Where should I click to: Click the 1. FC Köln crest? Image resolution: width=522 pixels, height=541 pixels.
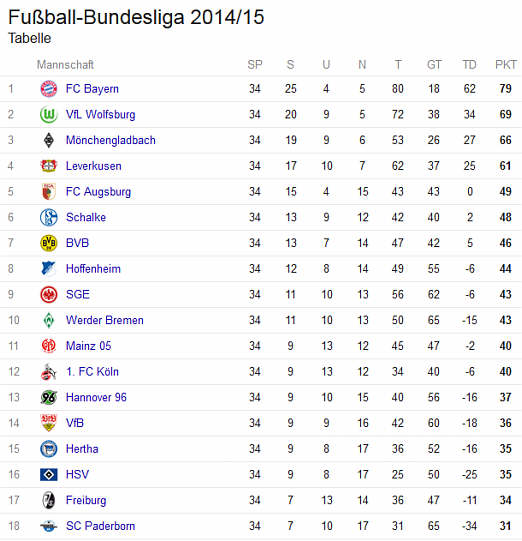(x=49, y=372)
